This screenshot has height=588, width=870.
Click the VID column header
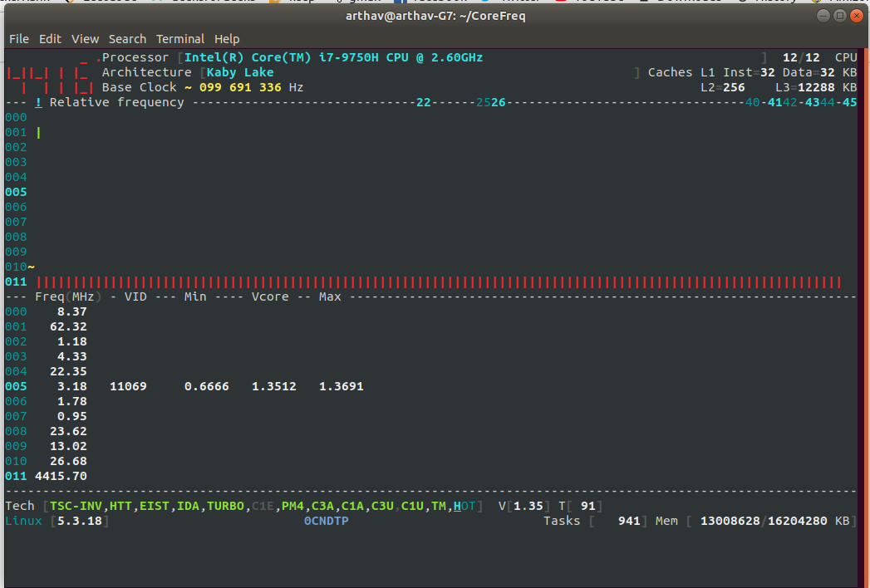pos(135,296)
